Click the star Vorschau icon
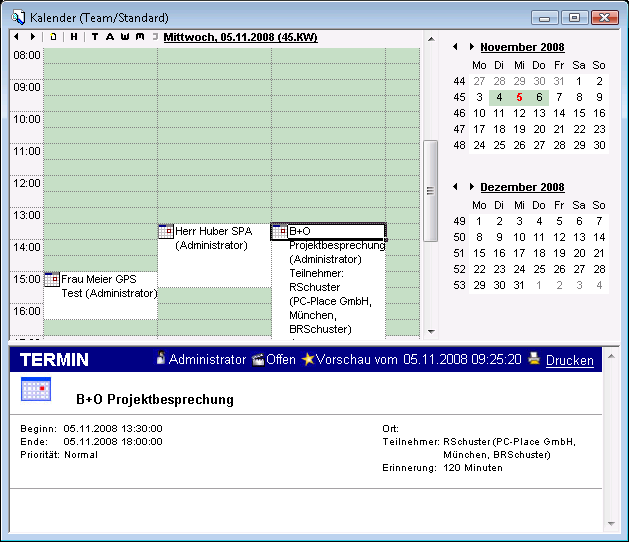Screen dimensions: 629x542 point(308,359)
